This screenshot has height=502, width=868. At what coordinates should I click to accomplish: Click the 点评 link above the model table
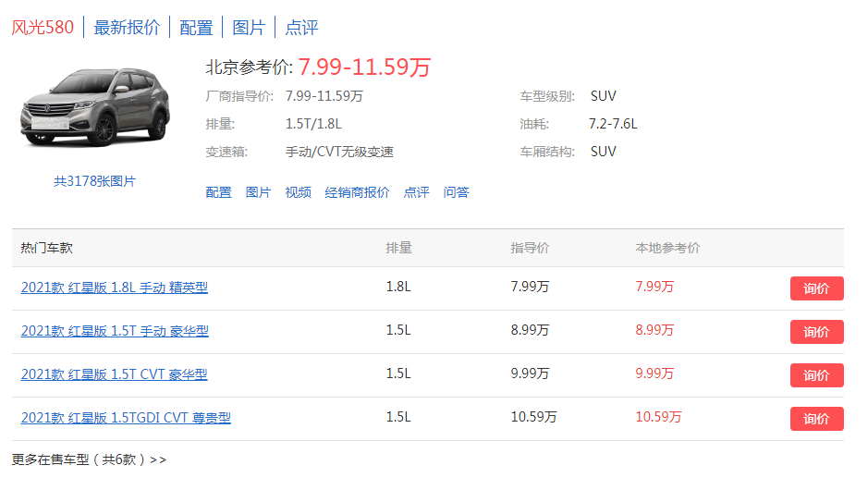(x=416, y=192)
